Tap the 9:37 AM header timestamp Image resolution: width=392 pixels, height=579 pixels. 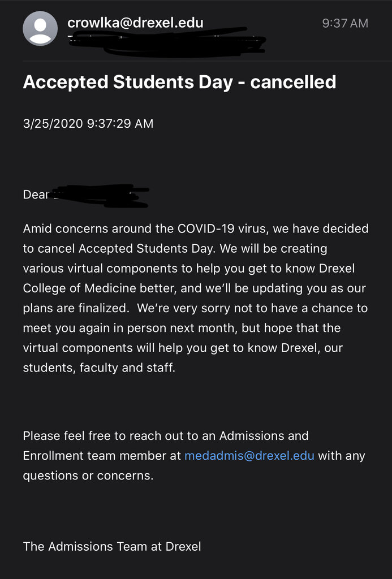click(x=345, y=23)
